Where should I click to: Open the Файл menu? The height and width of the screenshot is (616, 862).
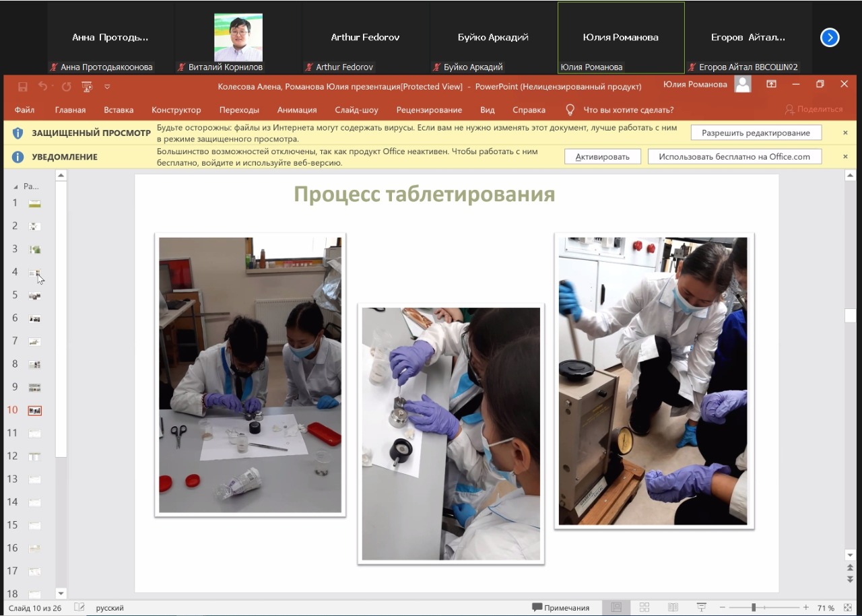point(24,110)
